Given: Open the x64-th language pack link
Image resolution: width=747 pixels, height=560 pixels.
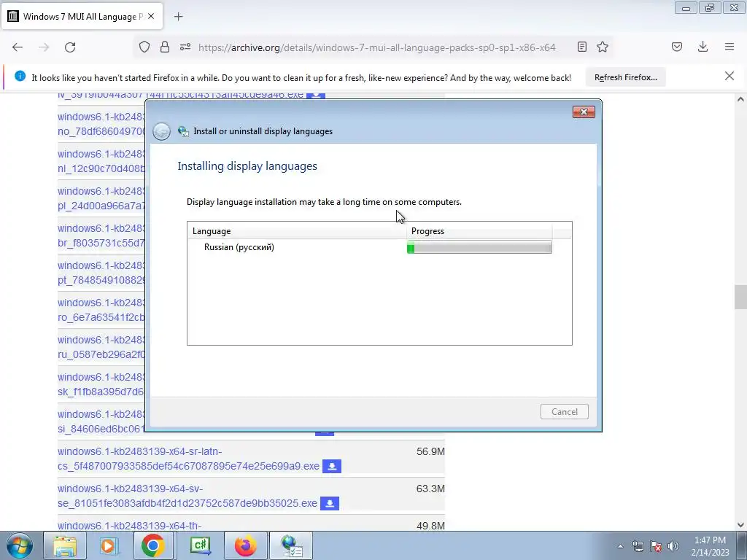Looking at the screenshot, I should coord(130,525).
